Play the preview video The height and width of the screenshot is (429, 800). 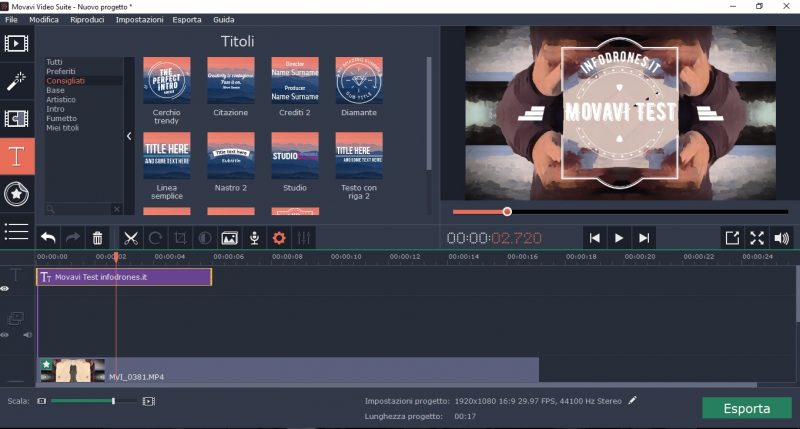click(x=619, y=238)
